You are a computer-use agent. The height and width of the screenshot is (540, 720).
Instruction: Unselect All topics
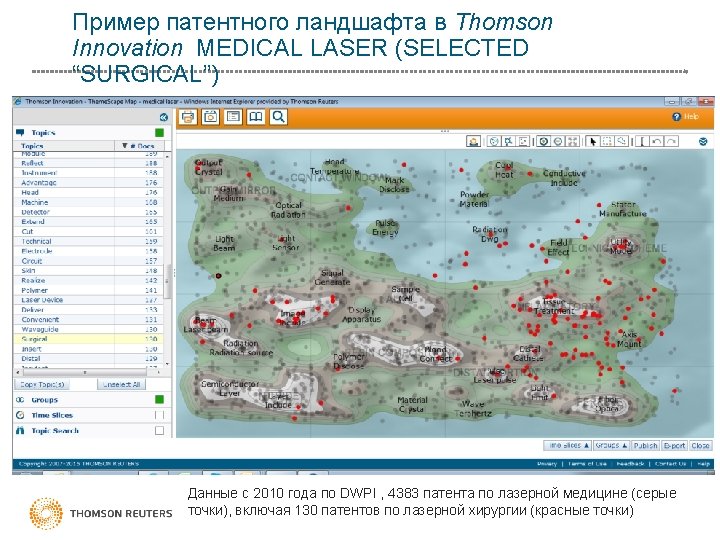(x=121, y=384)
